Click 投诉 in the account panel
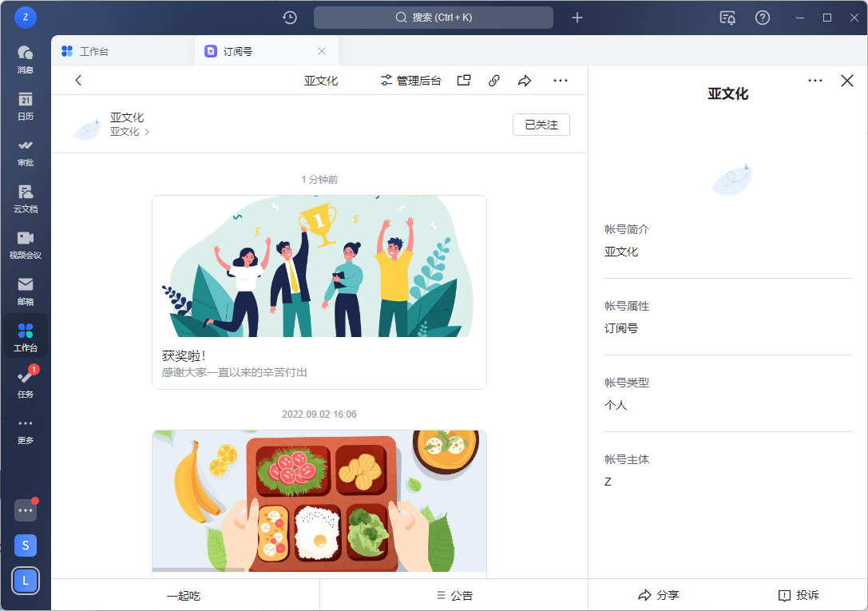This screenshot has height=611, width=868. pos(798,595)
